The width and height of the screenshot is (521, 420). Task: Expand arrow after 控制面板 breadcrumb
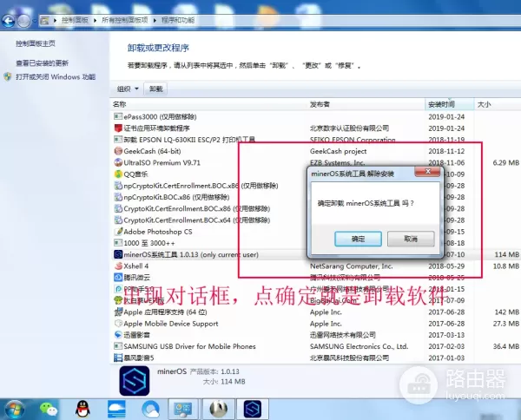95,21
